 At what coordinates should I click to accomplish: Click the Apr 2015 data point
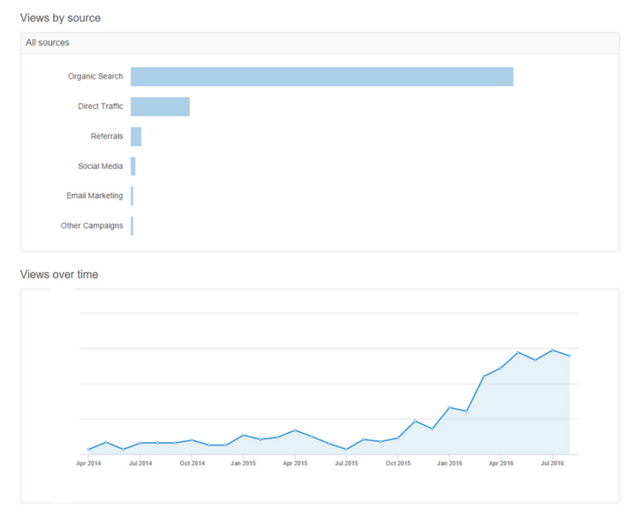coord(295,430)
